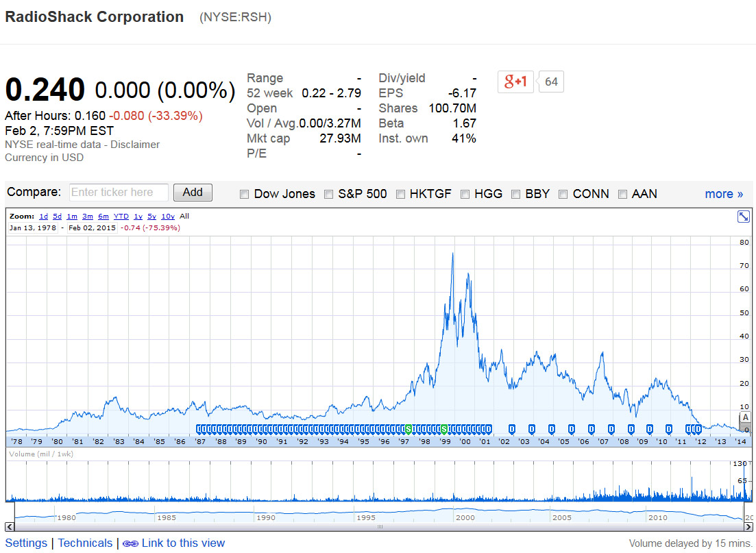
Task: Click the dividend D marker near '03
Action: (531, 428)
